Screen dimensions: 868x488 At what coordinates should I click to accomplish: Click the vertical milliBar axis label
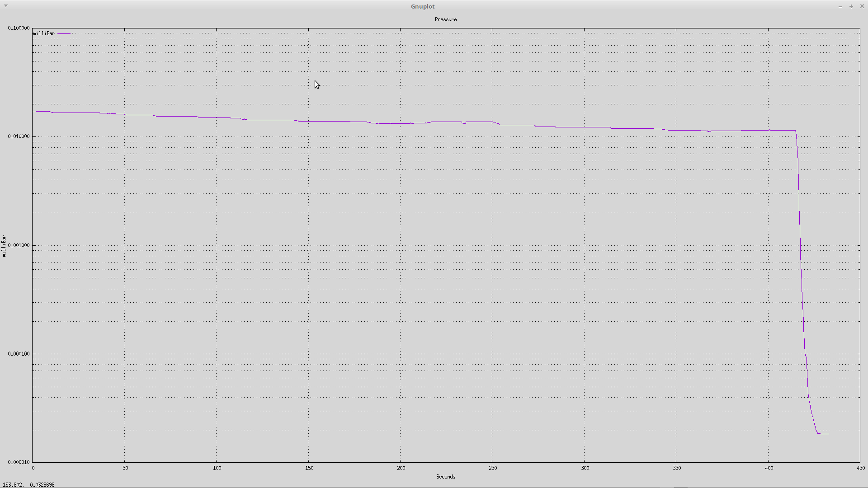5,246
